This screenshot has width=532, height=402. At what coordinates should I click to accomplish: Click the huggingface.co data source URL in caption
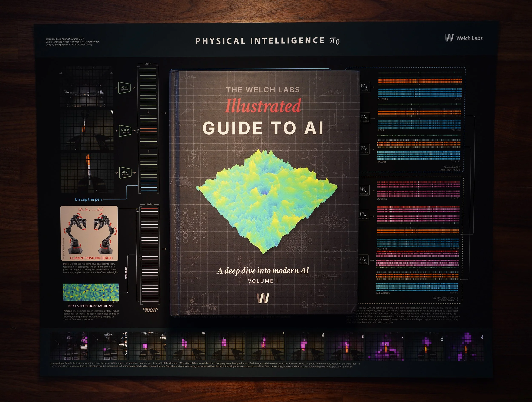click(x=315, y=367)
